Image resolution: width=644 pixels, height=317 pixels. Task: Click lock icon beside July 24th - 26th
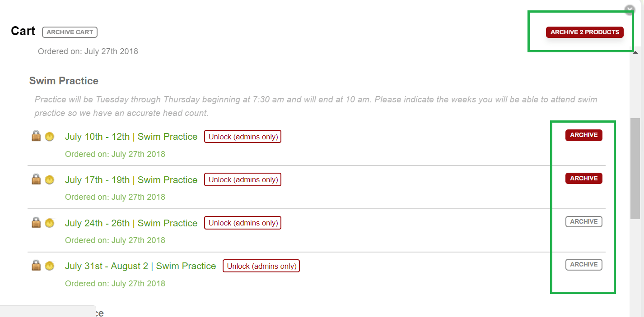coord(36,222)
